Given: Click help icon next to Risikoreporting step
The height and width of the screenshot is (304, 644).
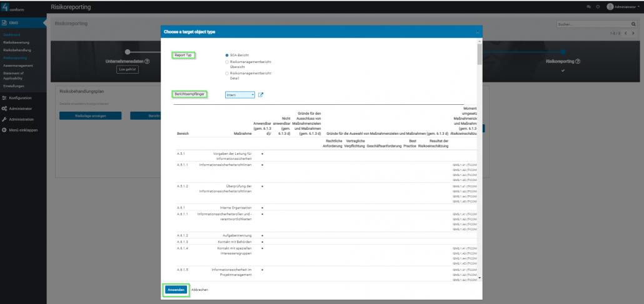Looking at the screenshot, I should tap(577, 61).
